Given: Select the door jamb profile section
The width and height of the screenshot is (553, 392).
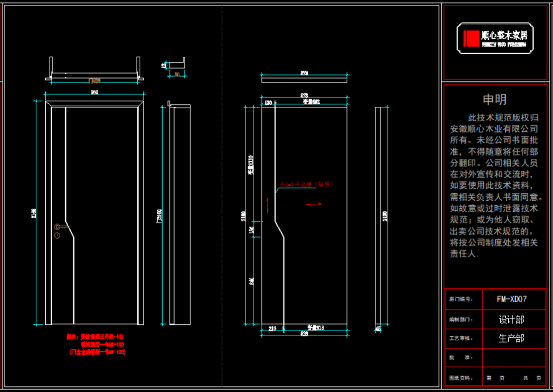Looking at the screenshot, I should tap(177, 63).
